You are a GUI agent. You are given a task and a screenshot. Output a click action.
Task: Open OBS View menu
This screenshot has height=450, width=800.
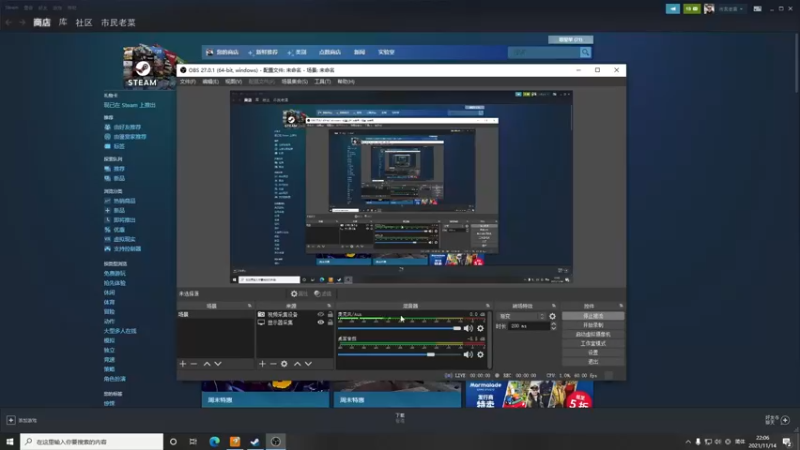[x=233, y=82]
